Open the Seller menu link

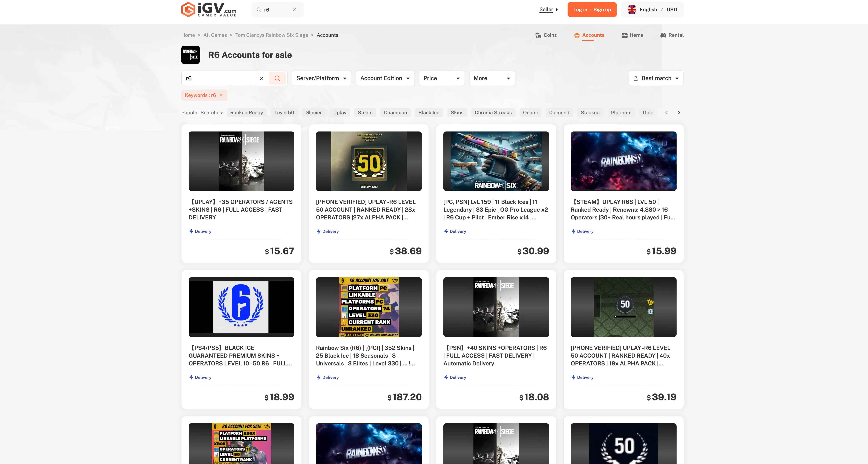(546, 9)
